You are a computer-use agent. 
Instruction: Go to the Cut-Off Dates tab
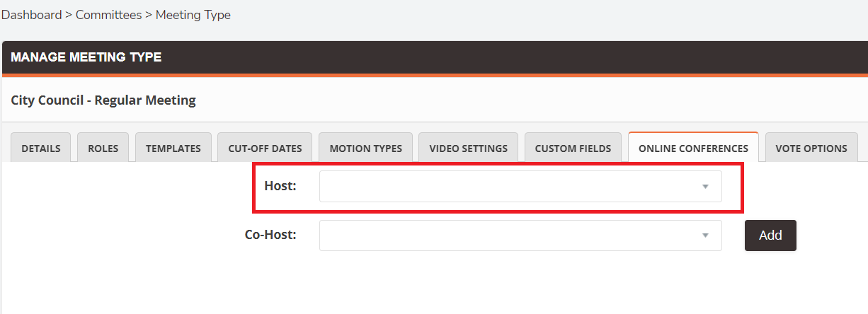click(265, 148)
